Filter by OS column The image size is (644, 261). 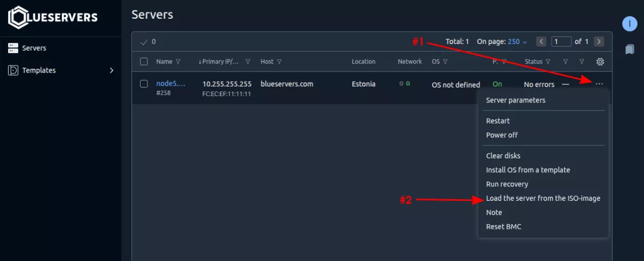pyautogui.click(x=445, y=62)
